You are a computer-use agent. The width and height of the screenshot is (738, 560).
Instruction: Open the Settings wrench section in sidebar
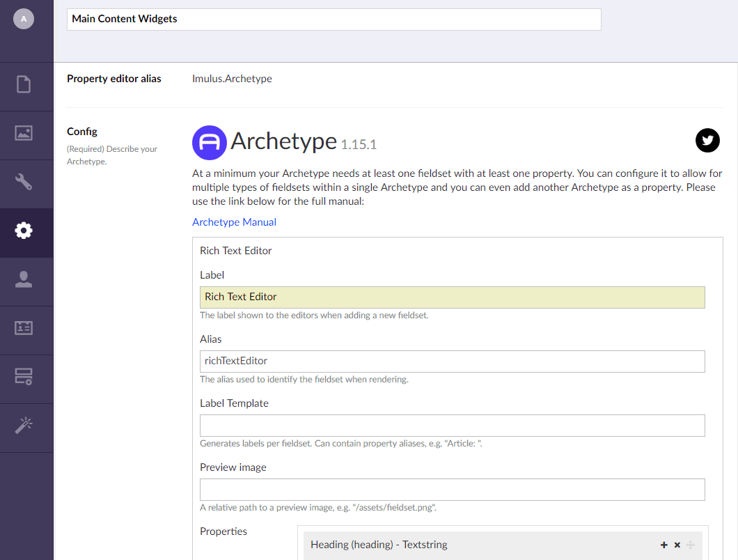pos(24,182)
